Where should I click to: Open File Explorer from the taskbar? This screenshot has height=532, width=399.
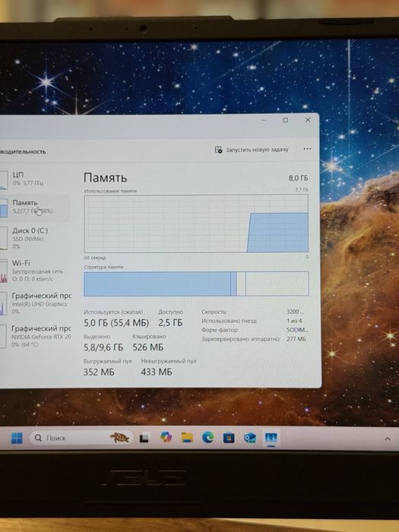187,438
